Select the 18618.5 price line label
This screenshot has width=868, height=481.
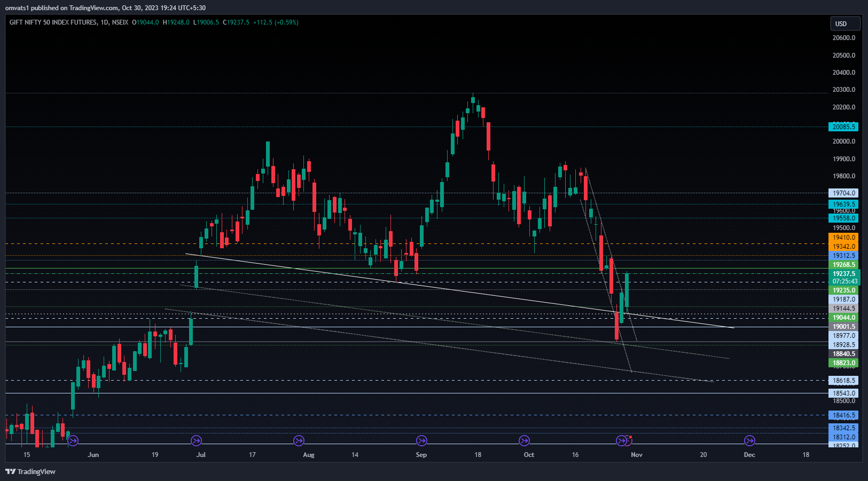click(843, 381)
